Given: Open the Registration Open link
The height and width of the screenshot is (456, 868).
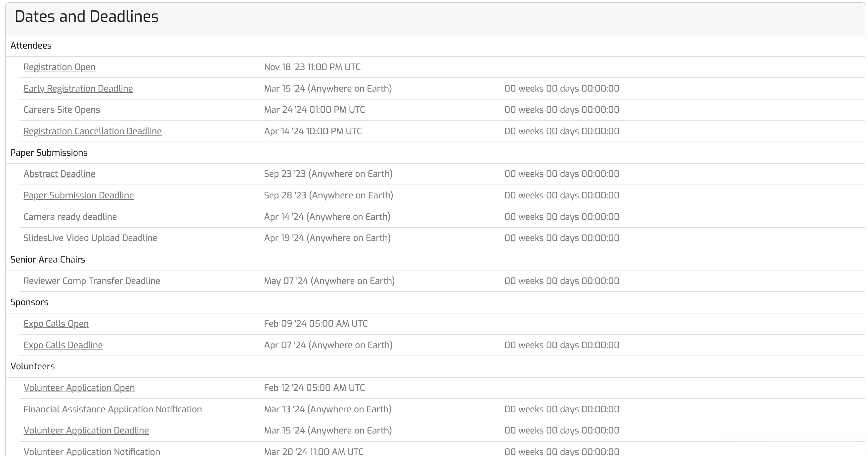Looking at the screenshot, I should click(x=59, y=67).
